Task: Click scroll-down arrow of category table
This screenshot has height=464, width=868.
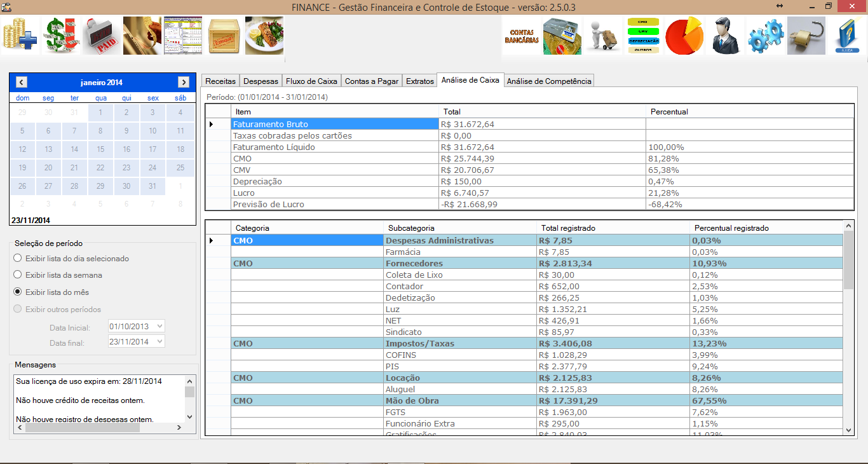Action: (848, 430)
